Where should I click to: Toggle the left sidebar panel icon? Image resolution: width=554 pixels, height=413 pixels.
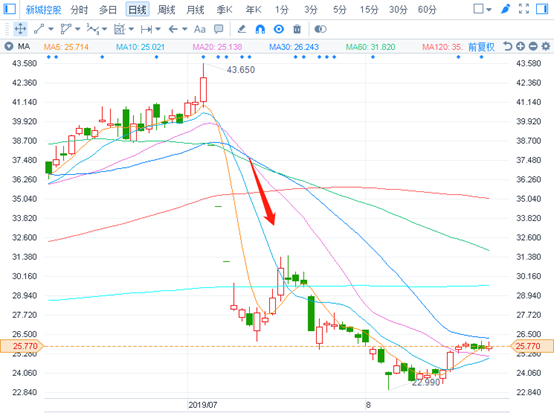(9, 9)
